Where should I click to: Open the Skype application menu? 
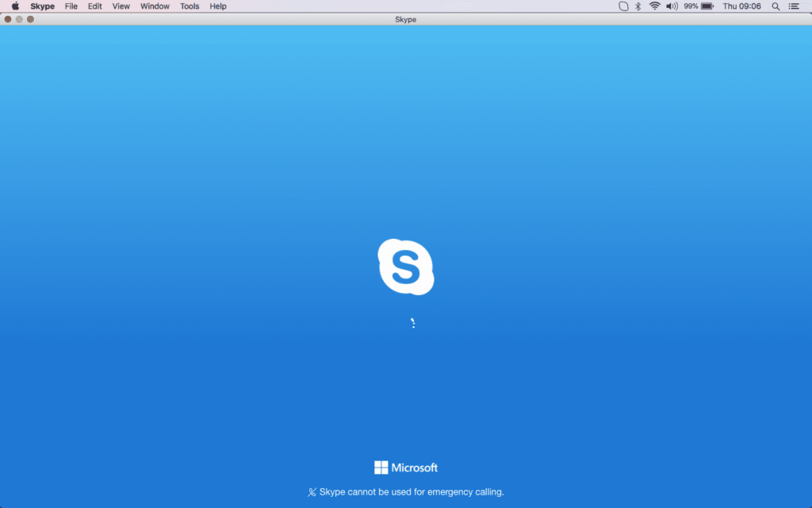coord(43,6)
